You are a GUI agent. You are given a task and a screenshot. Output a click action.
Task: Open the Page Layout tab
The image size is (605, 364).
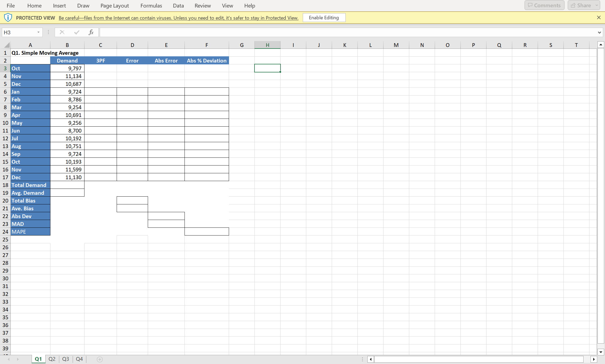pos(115,6)
